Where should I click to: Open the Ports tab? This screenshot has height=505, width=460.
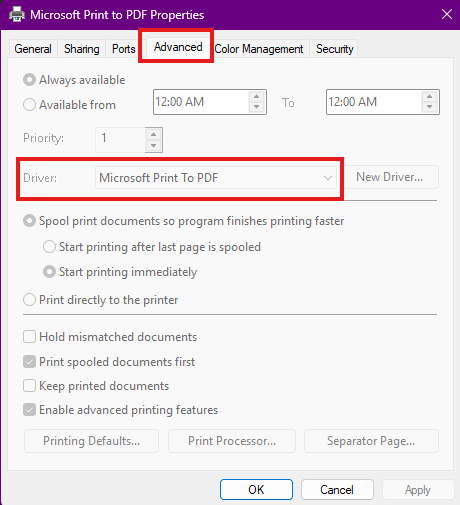coord(123,49)
